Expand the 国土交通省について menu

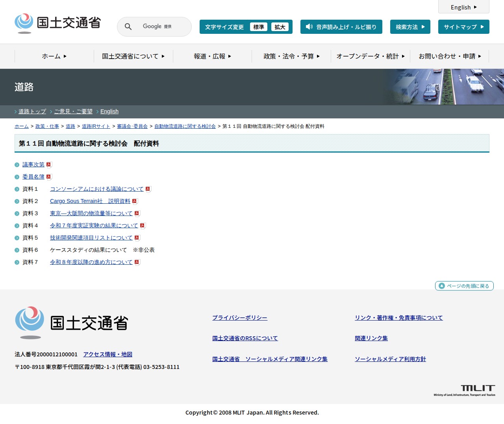coord(133,56)
